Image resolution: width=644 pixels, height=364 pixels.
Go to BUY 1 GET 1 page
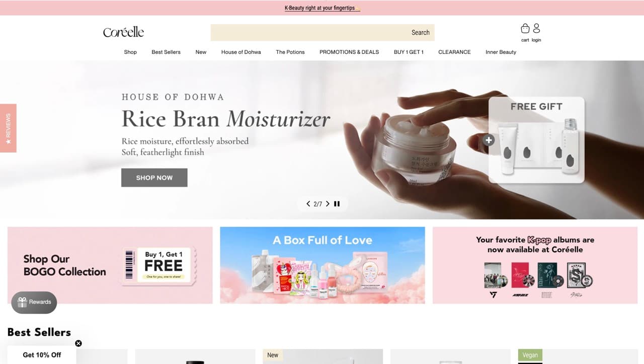pyautogui.click(x=409, y=52)
